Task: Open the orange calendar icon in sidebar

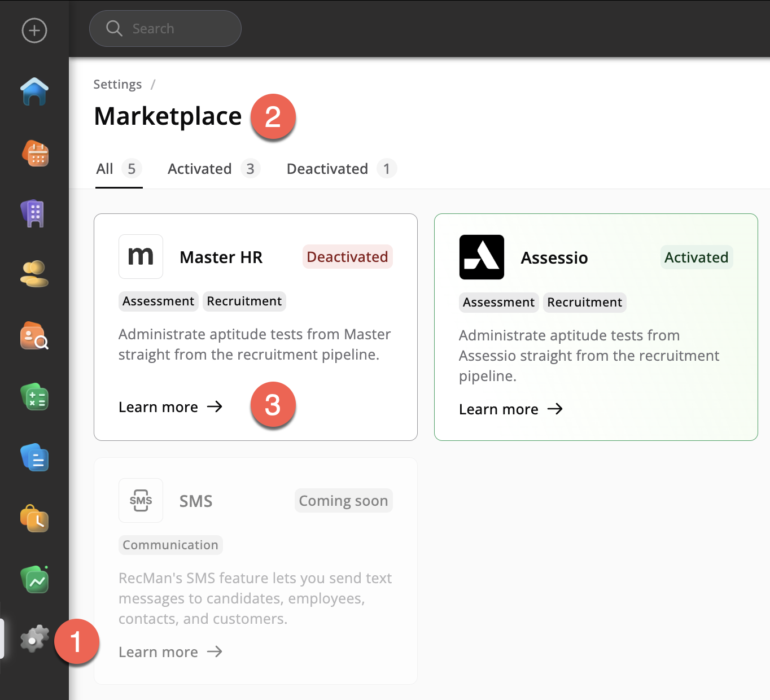Action: tap(35, 154)
